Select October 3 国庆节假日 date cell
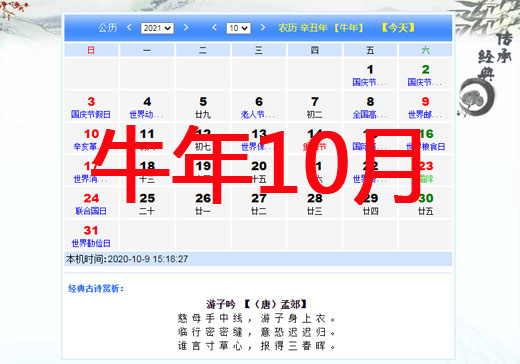This screenshot has width=520, height=364. [91, 106]
